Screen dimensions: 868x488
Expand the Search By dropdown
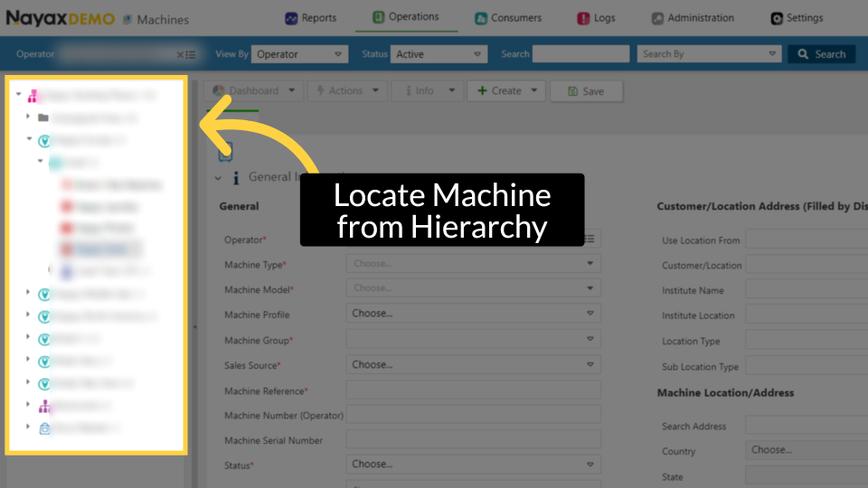[x=709, y=54]
